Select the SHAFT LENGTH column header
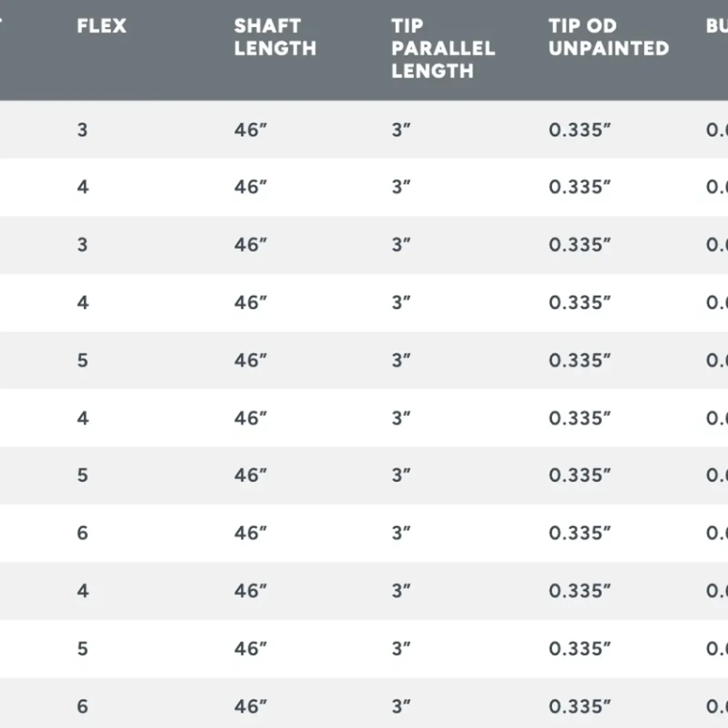 [x=275, y=37]
